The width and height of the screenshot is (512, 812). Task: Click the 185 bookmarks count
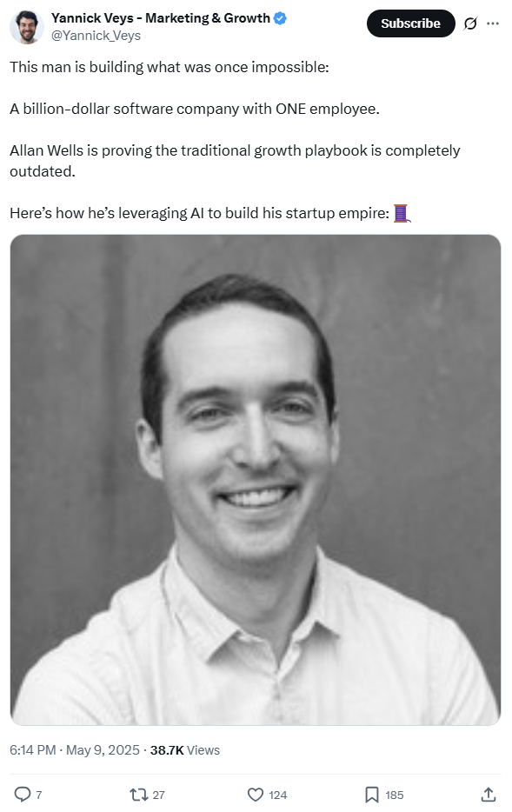pos(395,795)
